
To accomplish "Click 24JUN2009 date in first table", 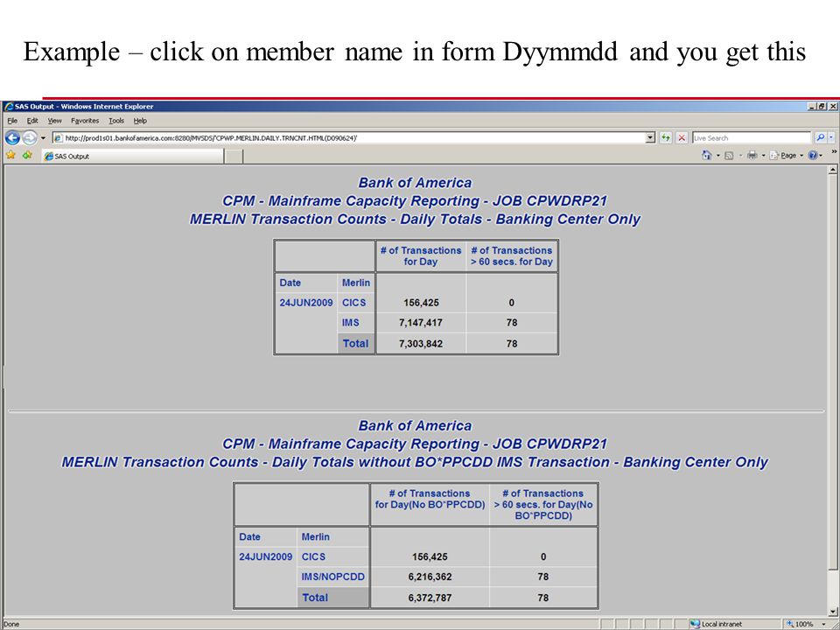I will point(306,303).
